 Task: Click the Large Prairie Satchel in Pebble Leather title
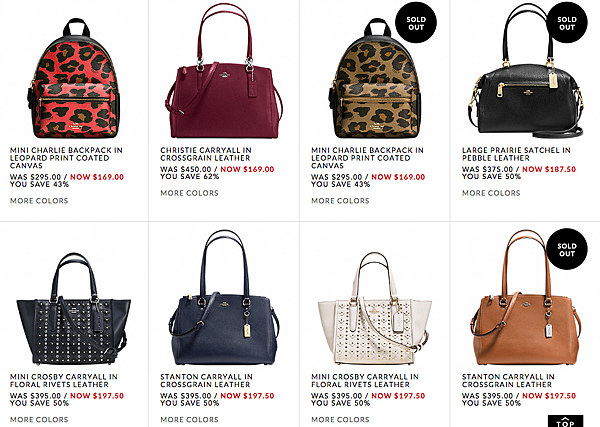516,154
